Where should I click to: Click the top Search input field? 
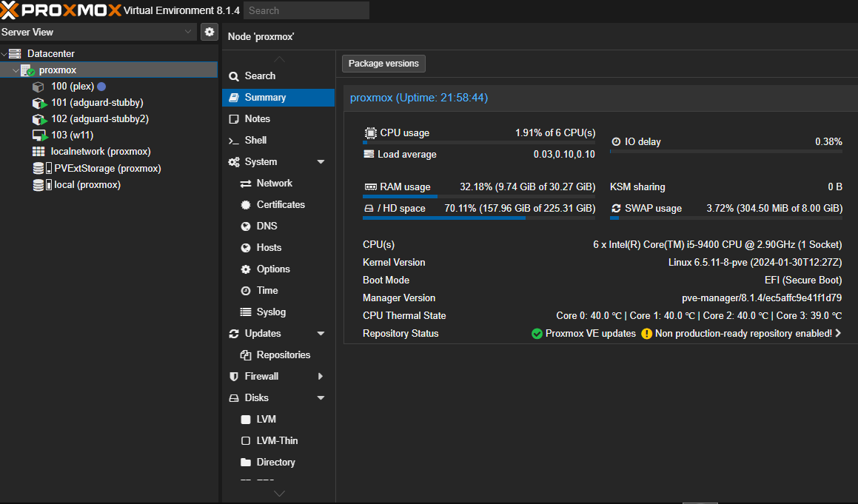306,10
